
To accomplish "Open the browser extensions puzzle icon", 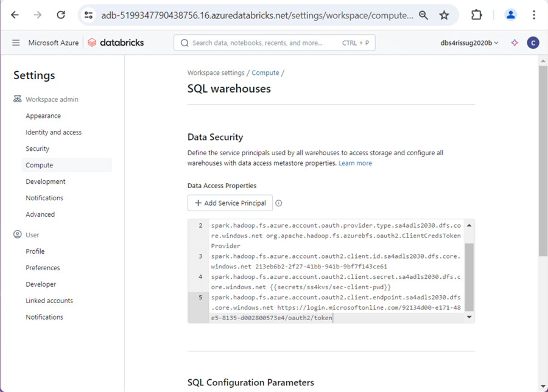I will click(477, 15).
